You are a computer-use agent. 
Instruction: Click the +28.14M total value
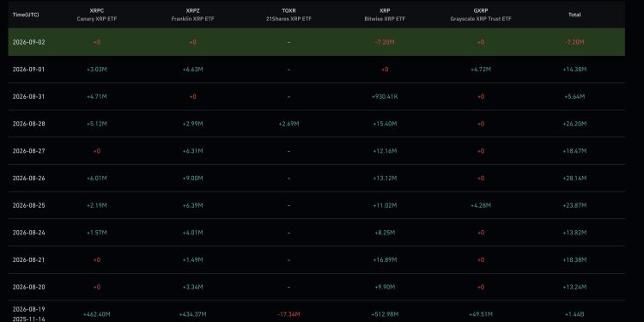574,179
